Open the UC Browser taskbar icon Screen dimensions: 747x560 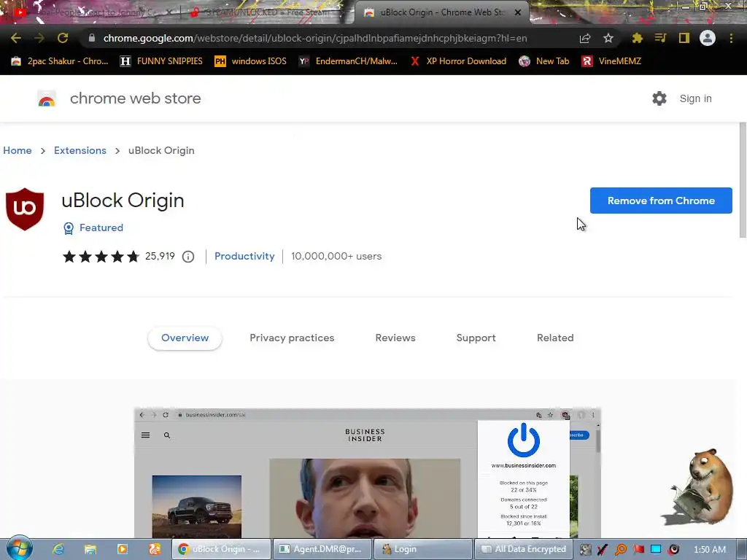pyautogui.click(x=155, y=549)
